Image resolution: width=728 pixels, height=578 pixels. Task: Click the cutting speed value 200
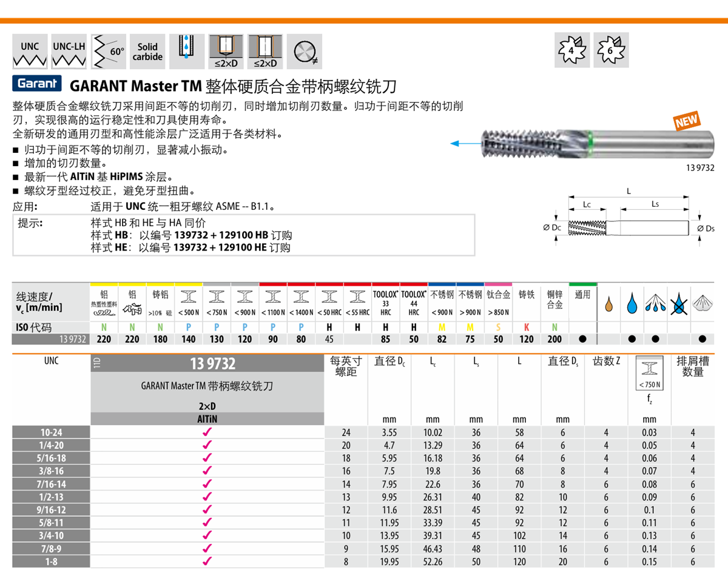tap(554, 340)
